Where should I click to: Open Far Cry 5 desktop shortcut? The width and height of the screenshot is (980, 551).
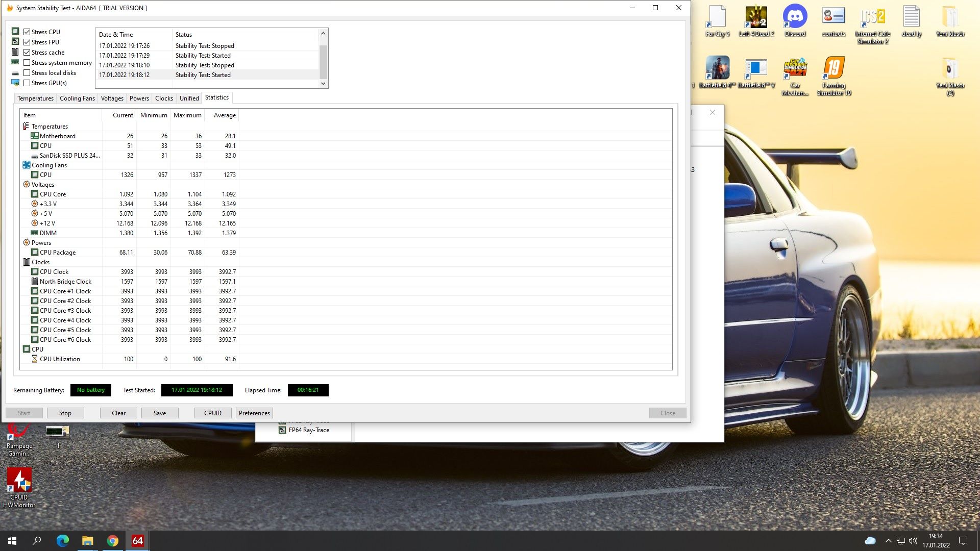[717, 18]
